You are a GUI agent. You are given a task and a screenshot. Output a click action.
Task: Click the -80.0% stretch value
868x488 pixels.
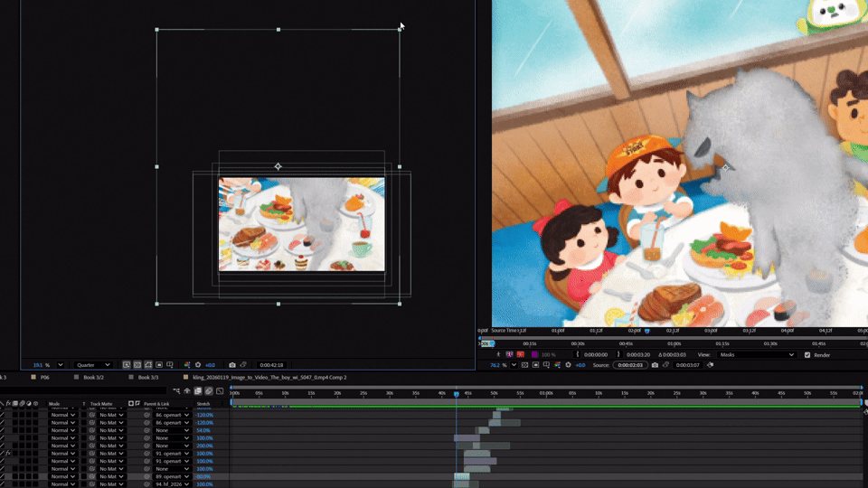pyautogui.click(x=203, y=476)
